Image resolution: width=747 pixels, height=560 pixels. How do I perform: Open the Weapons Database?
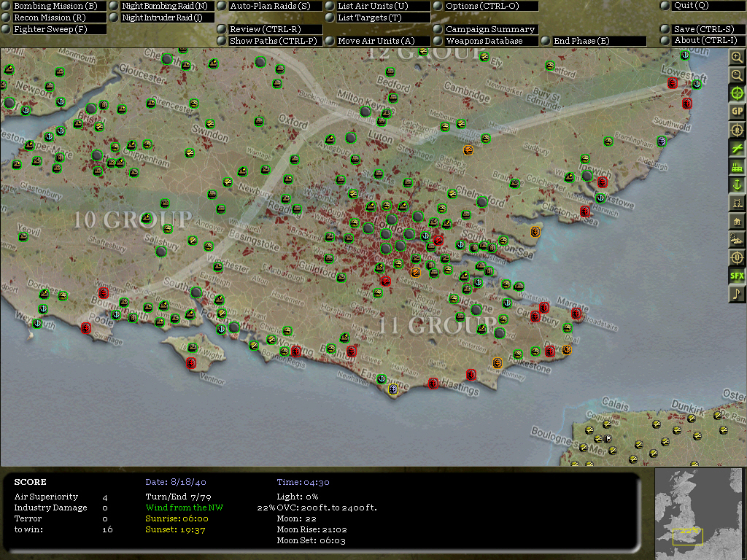[x=486, y=41]
